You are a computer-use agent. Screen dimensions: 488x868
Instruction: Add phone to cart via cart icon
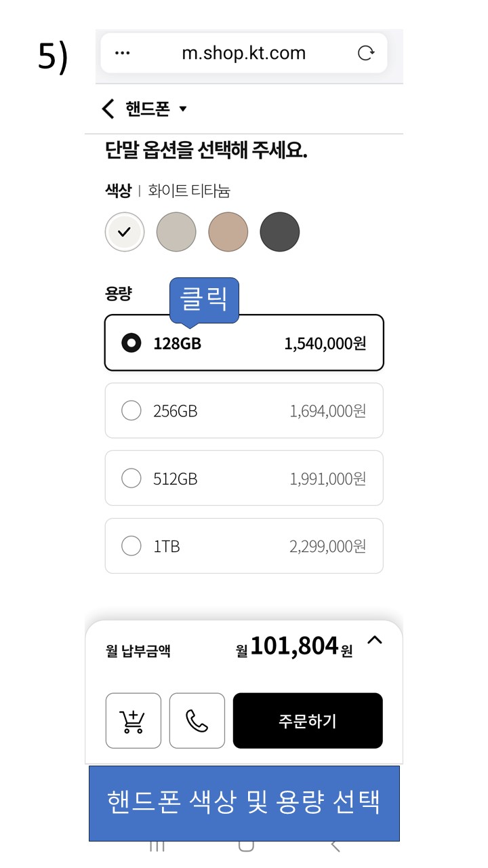(133, 721)
